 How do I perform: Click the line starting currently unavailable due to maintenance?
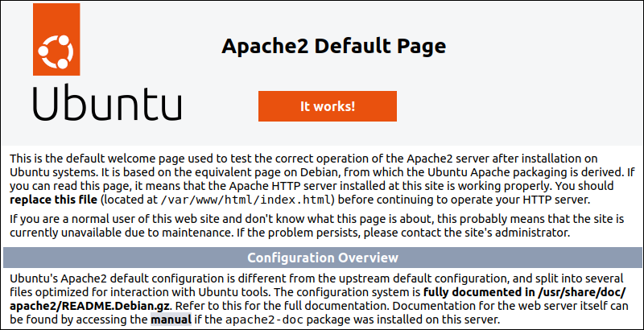(290, 233)
